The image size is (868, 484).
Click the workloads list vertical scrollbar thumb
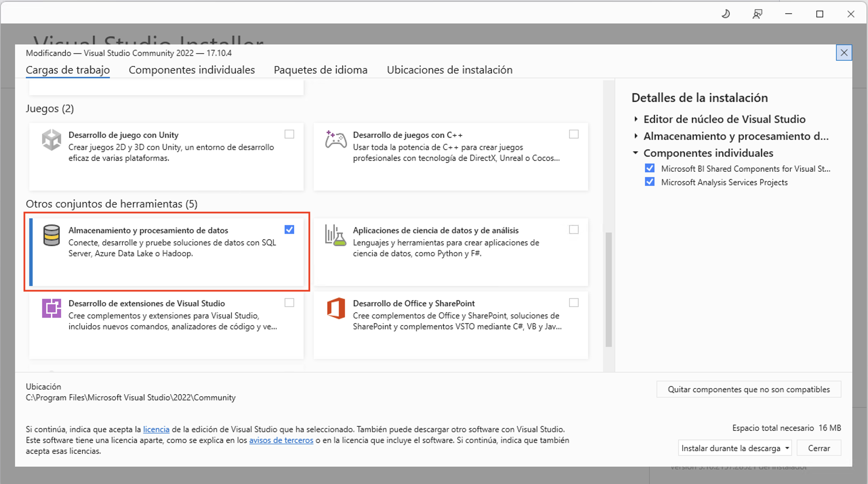click(x=608, y=289)
